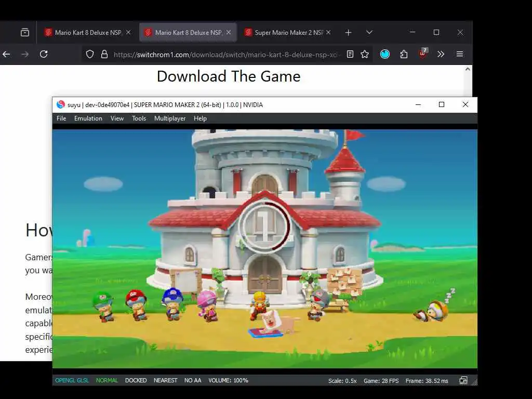Screen dimensions: 532x399
Task: Open VOLUME: 100% control in status bar
Action: click(x=229, y=380)
